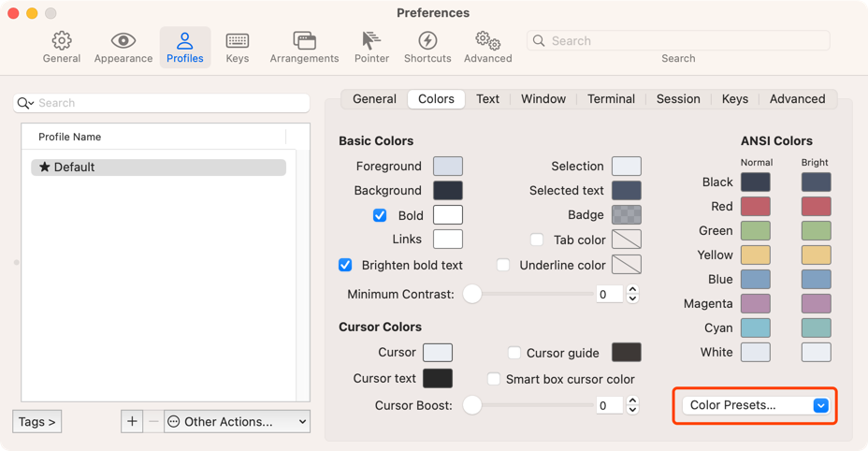Enable the Tab color checkbox
The image size is (868, 451).
[536, 240]
